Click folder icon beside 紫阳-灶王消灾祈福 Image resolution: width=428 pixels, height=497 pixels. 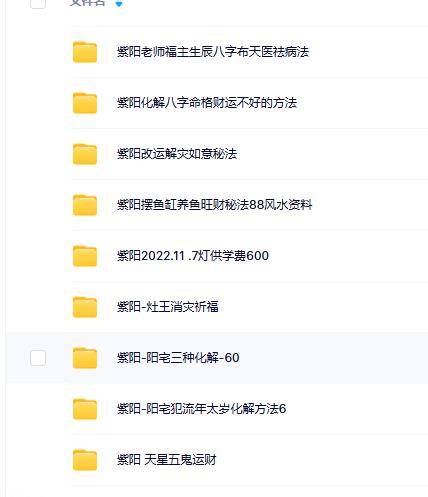(85, 307)
